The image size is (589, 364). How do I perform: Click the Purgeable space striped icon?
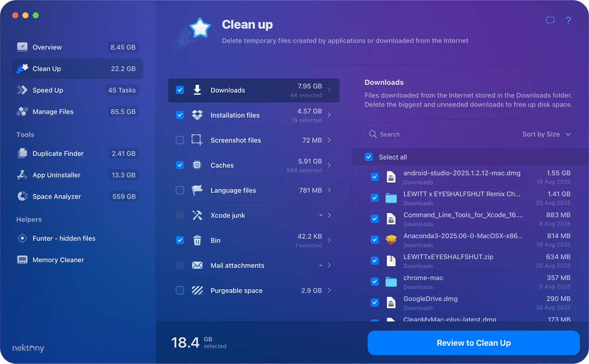[x=197, y=290]
